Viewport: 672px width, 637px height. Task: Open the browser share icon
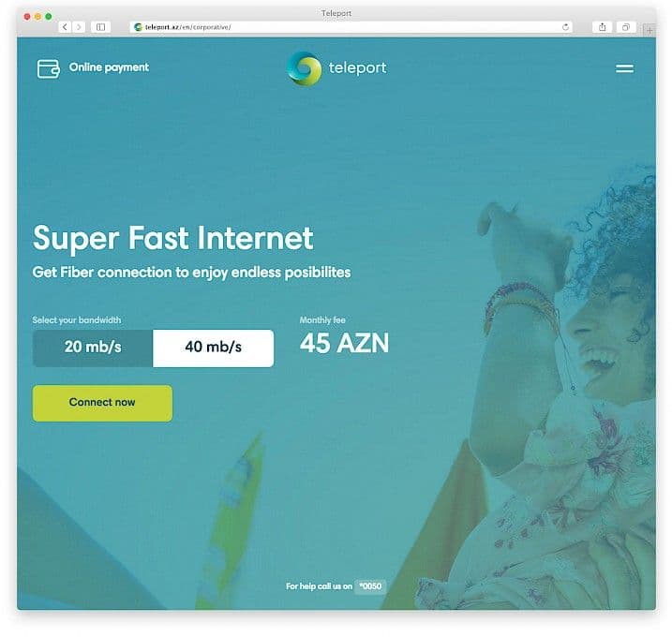602,27
